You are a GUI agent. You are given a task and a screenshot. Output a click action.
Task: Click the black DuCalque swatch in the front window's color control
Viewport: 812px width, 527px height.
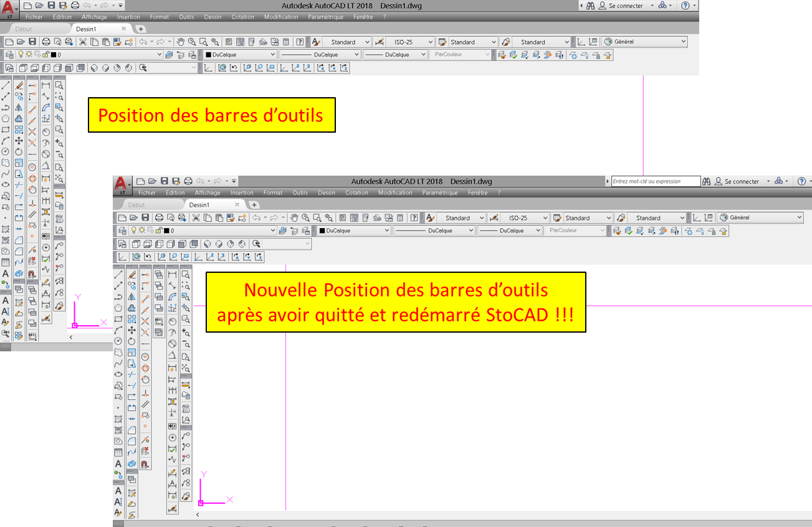pyautogui.click(x=323, y=230)
